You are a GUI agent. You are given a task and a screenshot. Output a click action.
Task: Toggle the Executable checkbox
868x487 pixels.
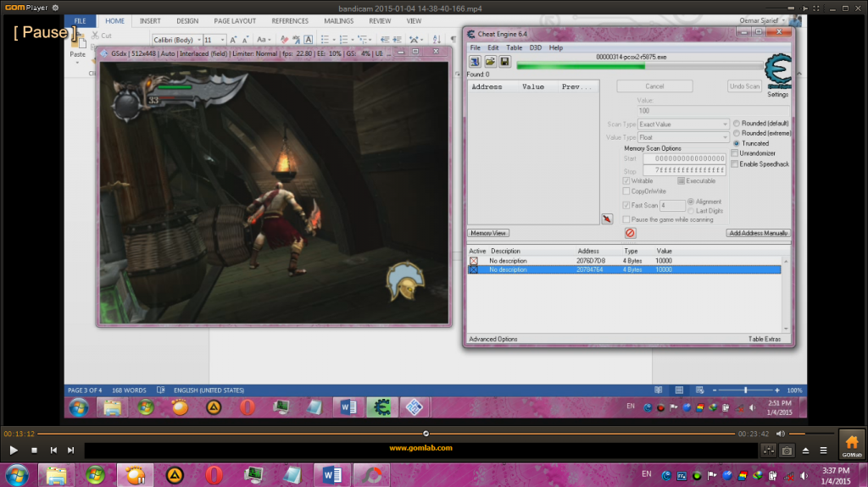[x=681, y=181]
